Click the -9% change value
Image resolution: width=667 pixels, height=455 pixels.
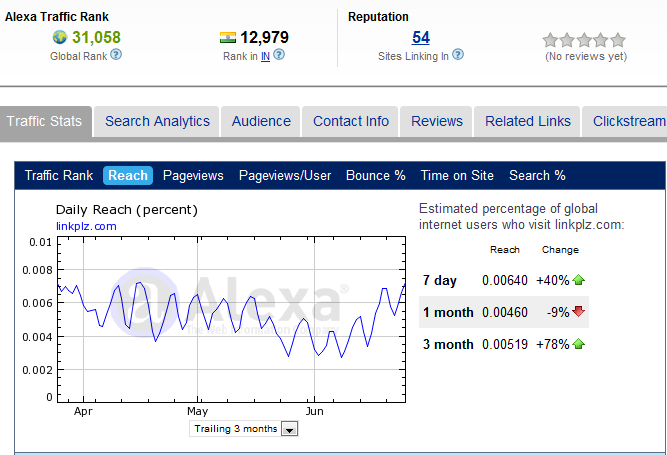[558, 312]
